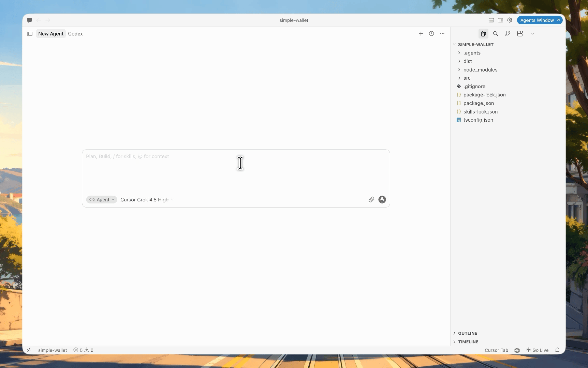
Task: Open the Agents Window button
Action: pos(540,20)
